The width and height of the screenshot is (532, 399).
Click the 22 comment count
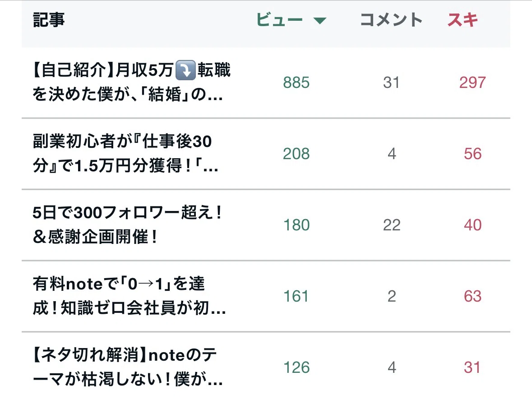pos(392,225)
